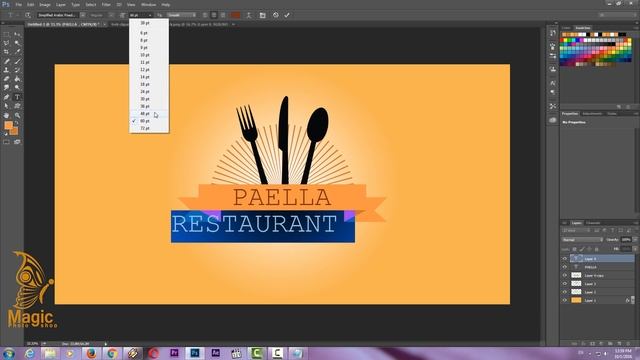Click the text color swatch in options bar
Viewport: 640px width, 360px height.
236,15
